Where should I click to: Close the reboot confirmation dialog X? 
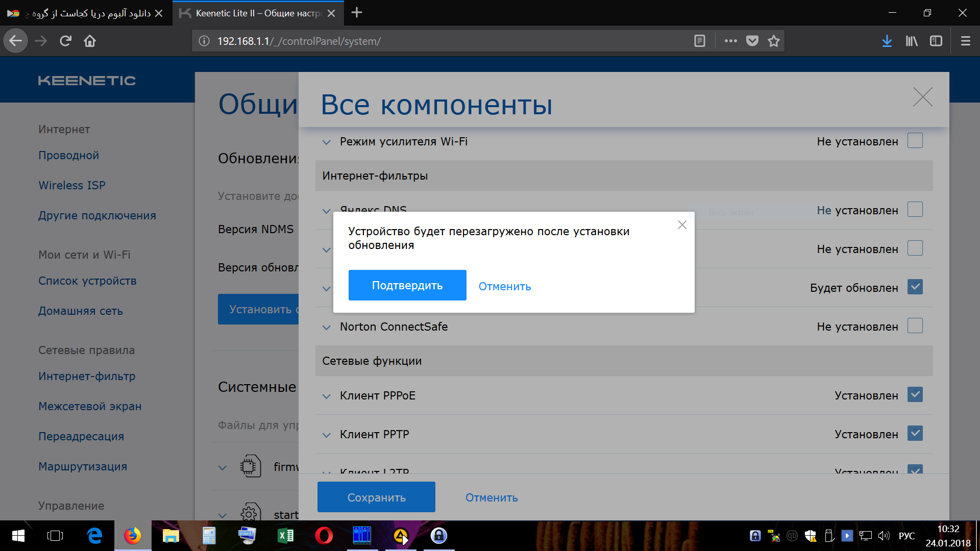point(682,225)
